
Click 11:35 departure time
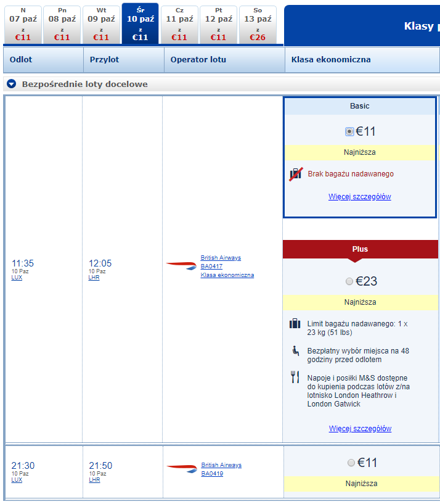tap(22, 263)
